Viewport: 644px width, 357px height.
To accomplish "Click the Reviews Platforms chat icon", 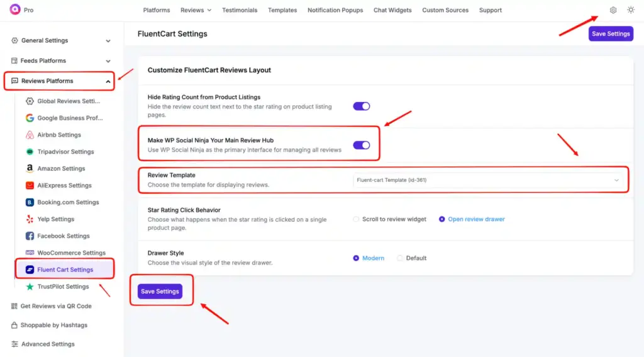I will (x=14, y=81).
